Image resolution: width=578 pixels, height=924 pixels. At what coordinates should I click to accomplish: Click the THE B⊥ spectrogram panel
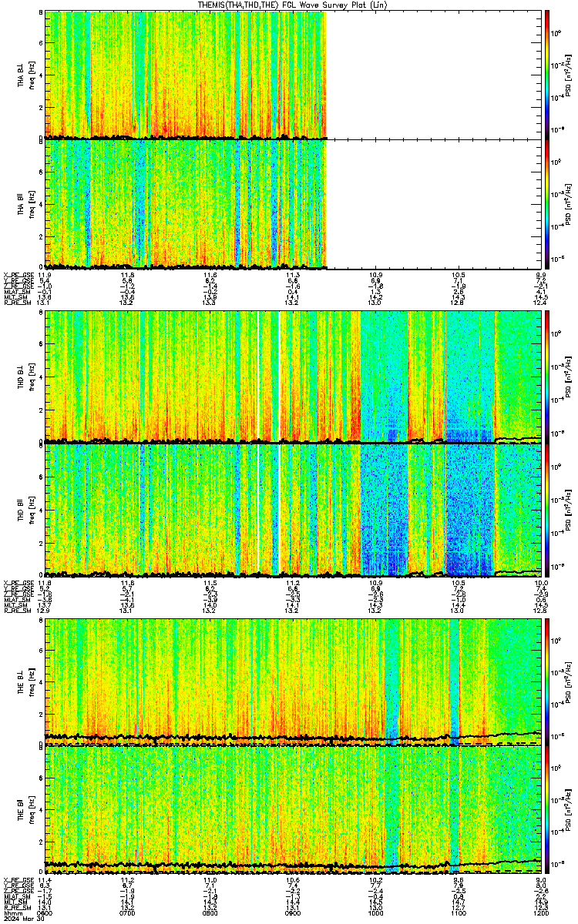tap(292, 681)
